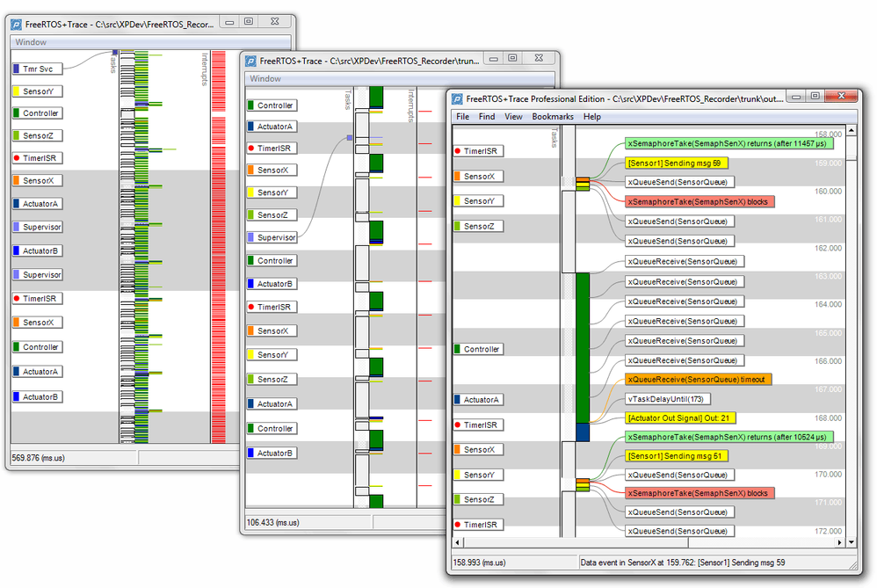Select the topmost Controller label in middle window
877x588 pixels.
(272, 105)
